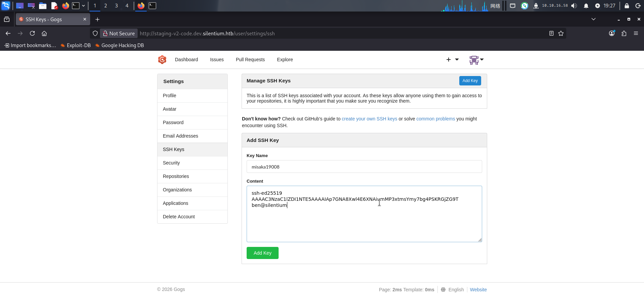Expand the list all tabs chevron
This screenshot has width=644, height=294.
click(x=594, y=19)
